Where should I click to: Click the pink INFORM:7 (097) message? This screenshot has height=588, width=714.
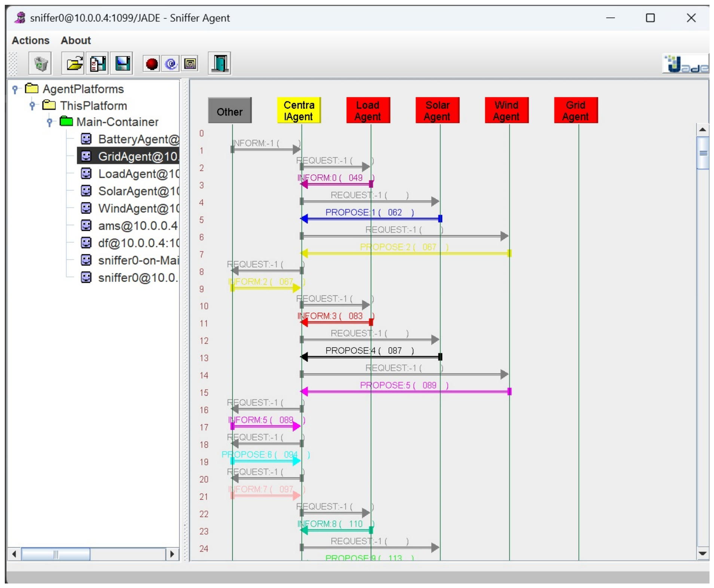pos(267,492)
